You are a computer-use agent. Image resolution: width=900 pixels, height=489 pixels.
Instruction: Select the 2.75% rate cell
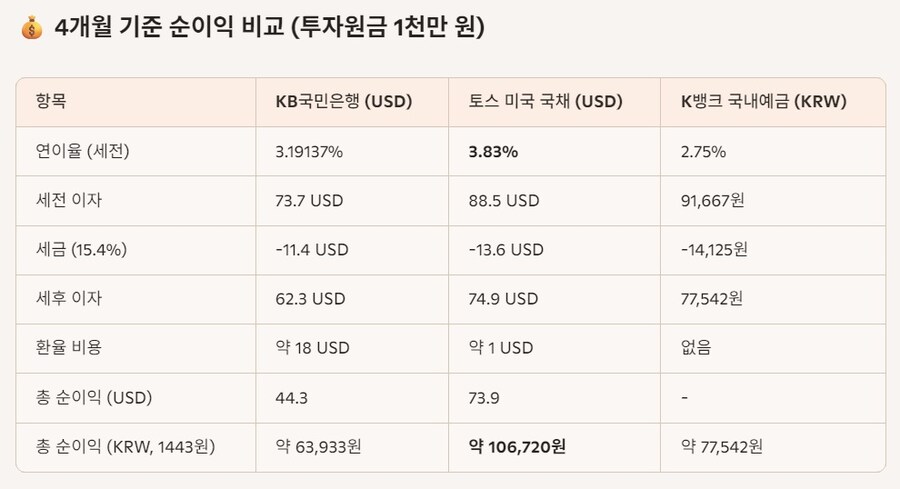coord(703,152)
